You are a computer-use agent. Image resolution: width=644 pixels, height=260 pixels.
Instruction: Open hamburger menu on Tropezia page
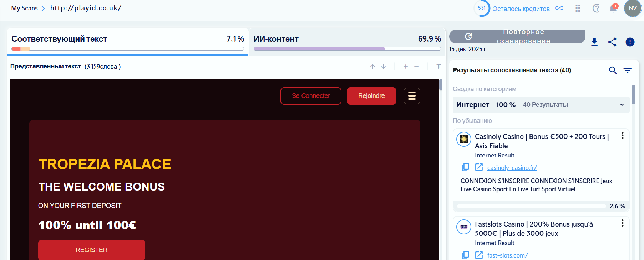pos(412,96)
